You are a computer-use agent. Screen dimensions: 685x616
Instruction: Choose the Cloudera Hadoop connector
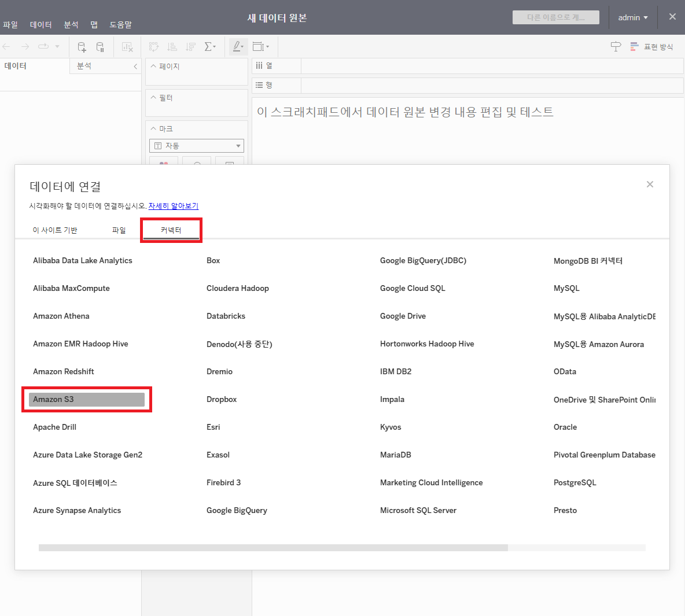point(238,289)
